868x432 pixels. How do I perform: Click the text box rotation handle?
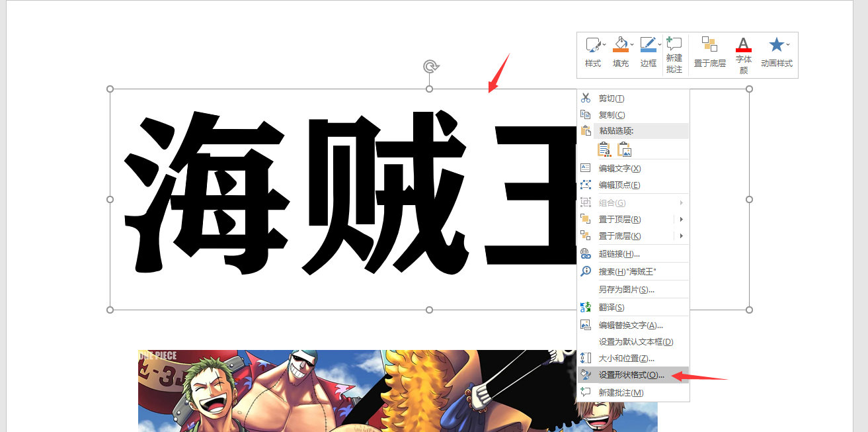pyautogui.click(x=429, y=67)
